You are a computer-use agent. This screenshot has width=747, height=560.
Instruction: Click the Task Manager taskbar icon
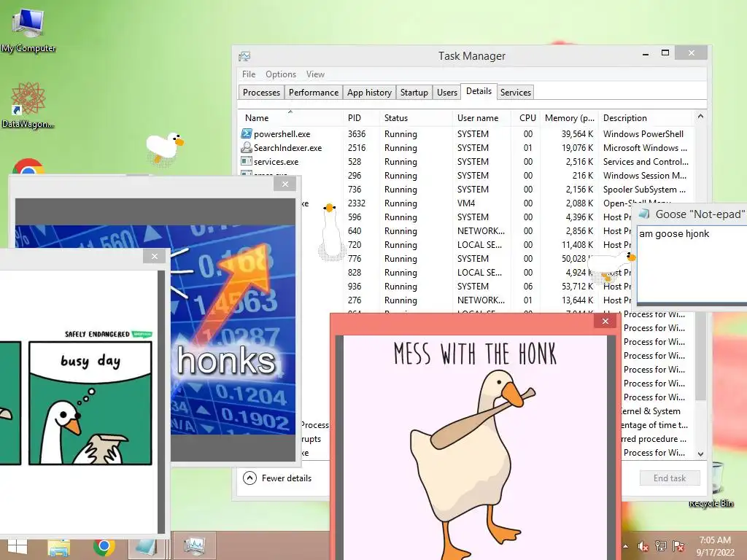pos(194,546)
